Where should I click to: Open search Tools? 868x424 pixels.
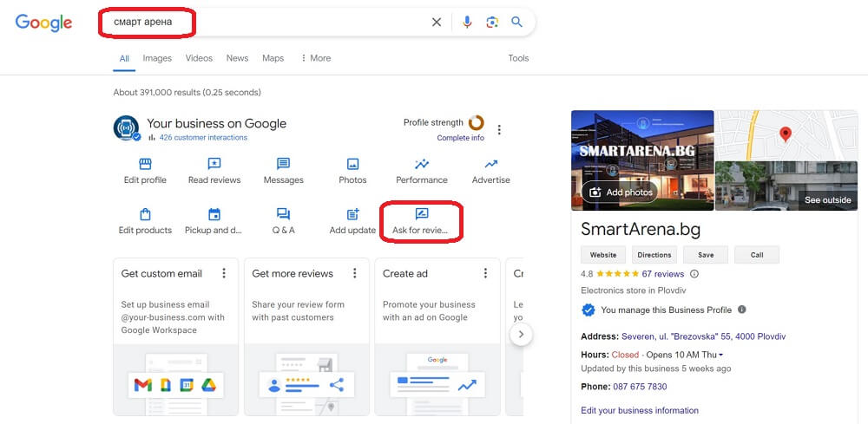tap(518, 58)
